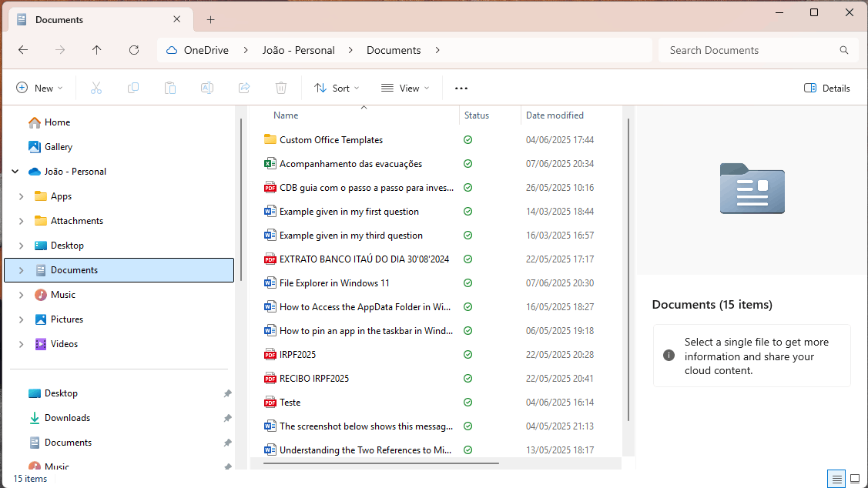Image resolution: width=868 pixels, height=488 pixels.
Task: Expand the Pictures node in tree
Action: tap(21, 319)
